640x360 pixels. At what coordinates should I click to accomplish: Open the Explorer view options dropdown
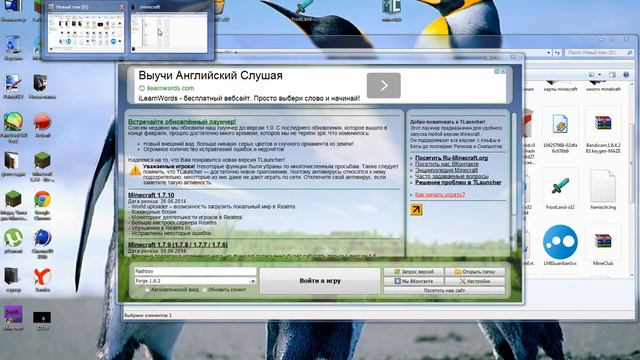pos(600,75)
